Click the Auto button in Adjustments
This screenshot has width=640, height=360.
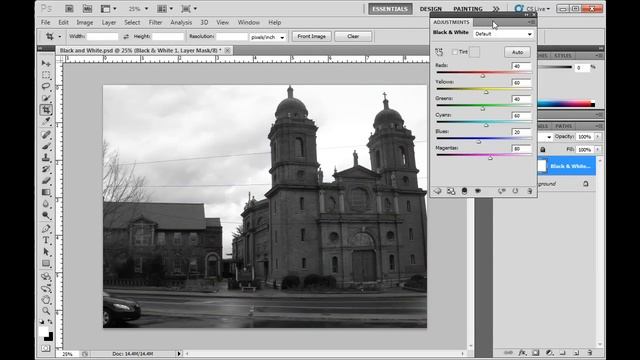pos(517,52)
